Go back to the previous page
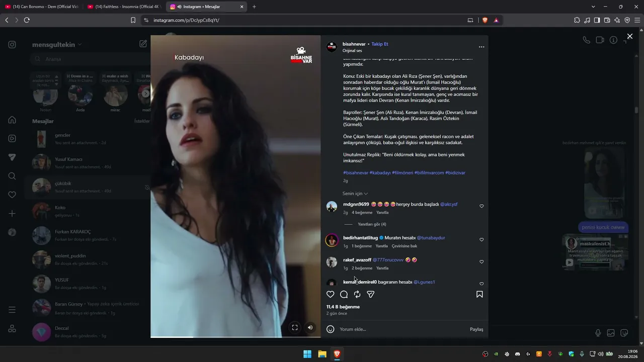644x362 pixels. pos(7,20)
